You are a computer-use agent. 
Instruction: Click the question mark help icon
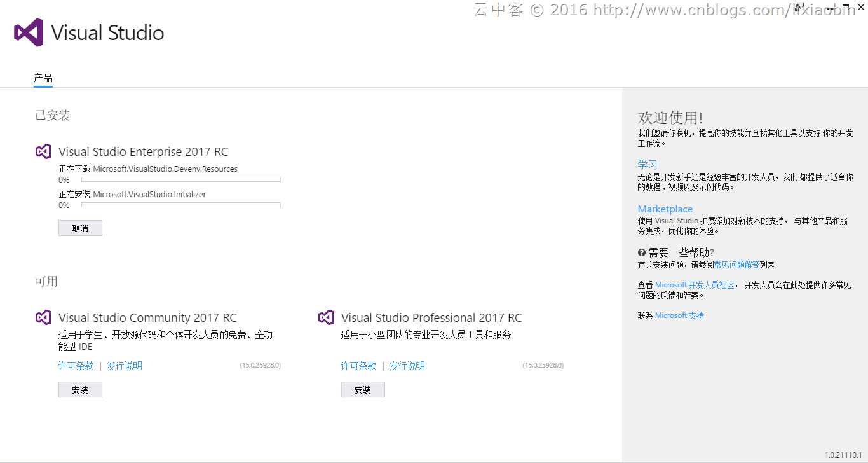pos(642,252)
